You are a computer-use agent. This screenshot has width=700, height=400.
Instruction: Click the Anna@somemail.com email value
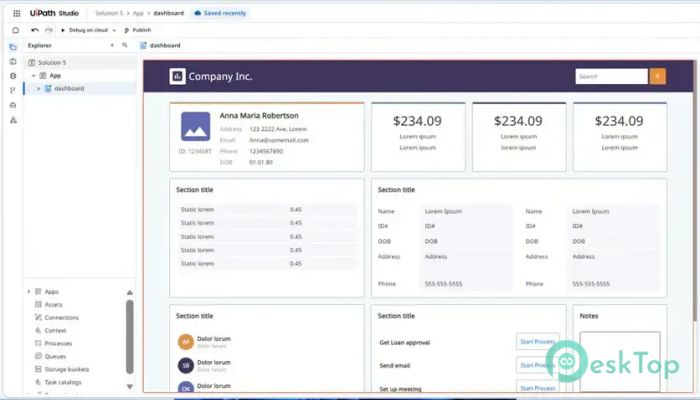(279, 140)
